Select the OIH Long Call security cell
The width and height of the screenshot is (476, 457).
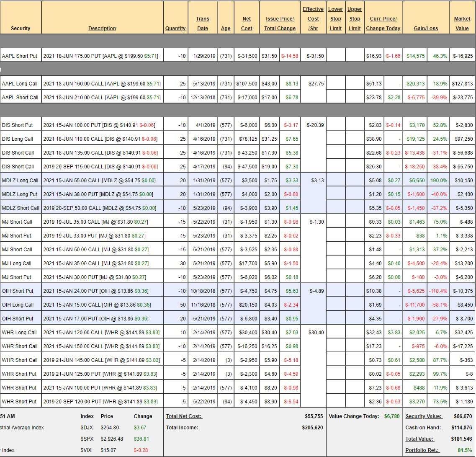[x=18, y=305]
